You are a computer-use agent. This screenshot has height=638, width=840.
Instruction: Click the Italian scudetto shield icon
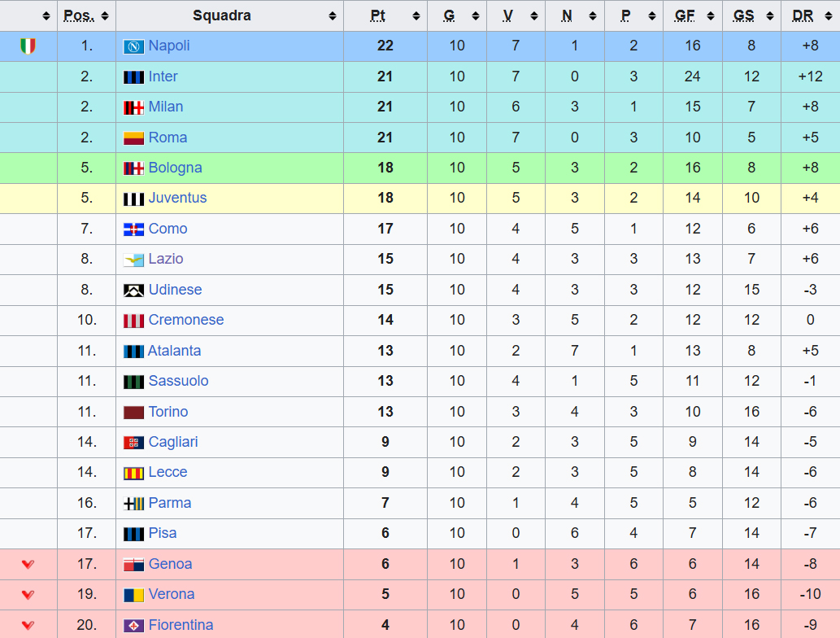point(28,46)
